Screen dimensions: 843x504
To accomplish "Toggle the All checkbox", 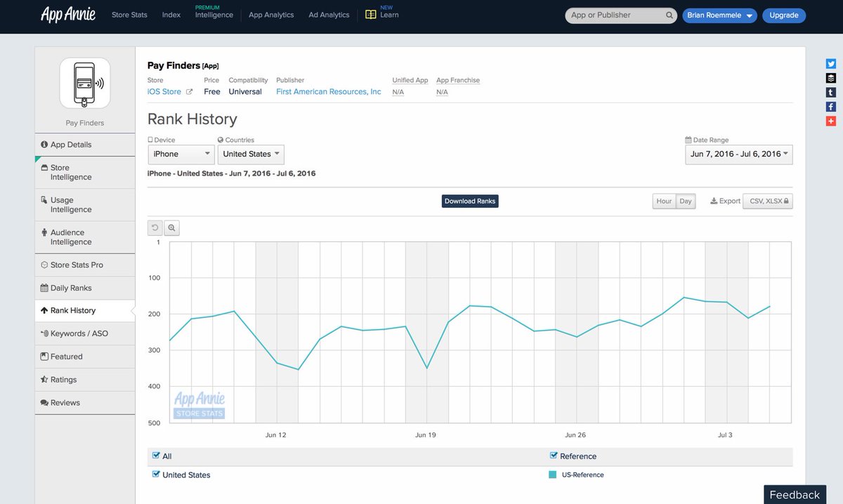I will pyautogui.click(x=156, y=456).
